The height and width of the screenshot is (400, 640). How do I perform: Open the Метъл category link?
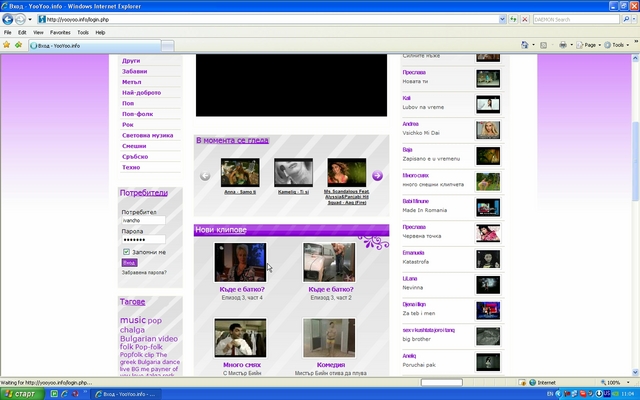[x=131, y=82]
